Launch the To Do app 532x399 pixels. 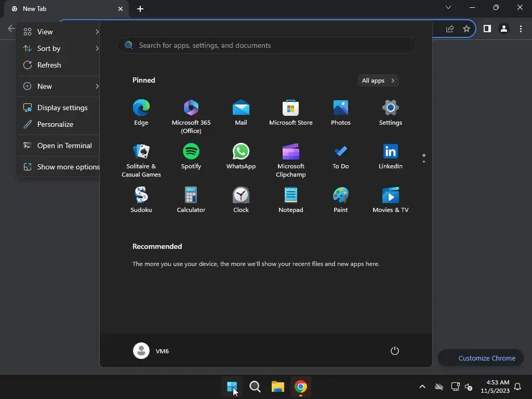(x=341, y=156)
